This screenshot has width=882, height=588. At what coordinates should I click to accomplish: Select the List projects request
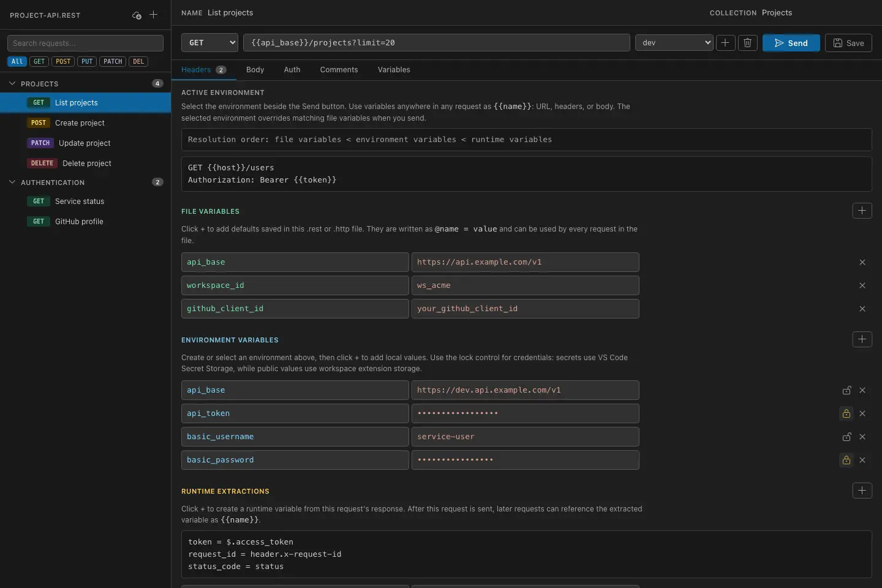pos(85,103)
